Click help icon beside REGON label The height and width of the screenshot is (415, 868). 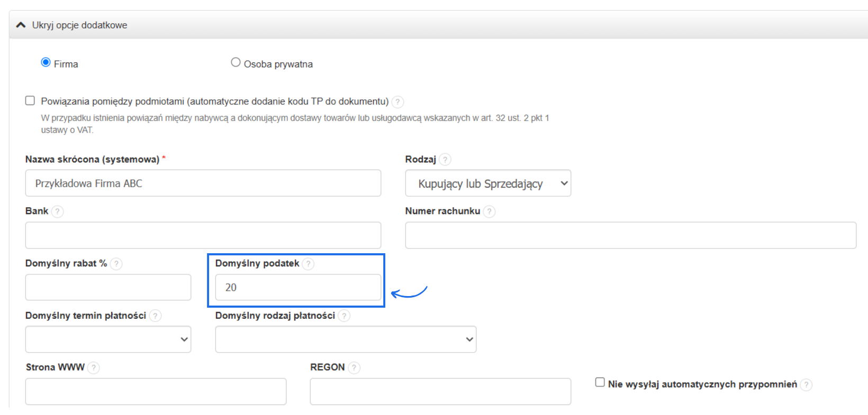354,368
